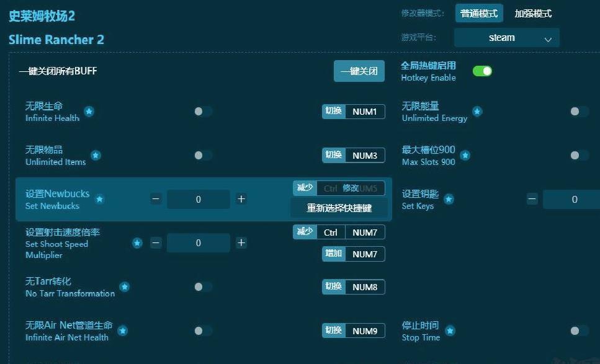The height and width of the screenshot is (364, 600).
Task: Toggle Unlimited Items switch
Action: pyautogui.click(x=203, y=155)
